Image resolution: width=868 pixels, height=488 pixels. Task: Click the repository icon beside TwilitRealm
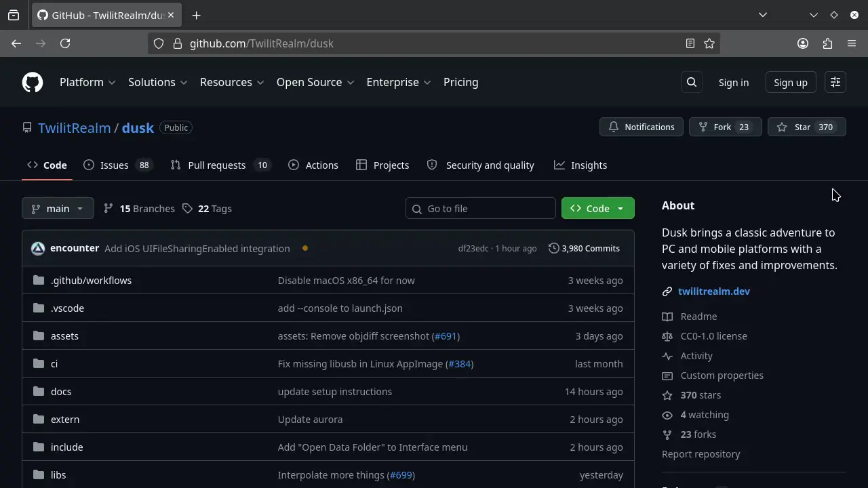27,127
